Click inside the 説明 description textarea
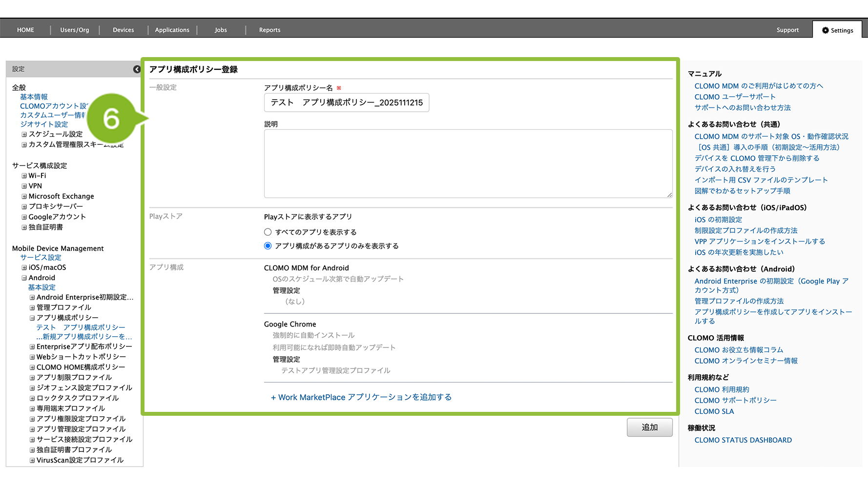The image size is (868, 488). (468, 163)
